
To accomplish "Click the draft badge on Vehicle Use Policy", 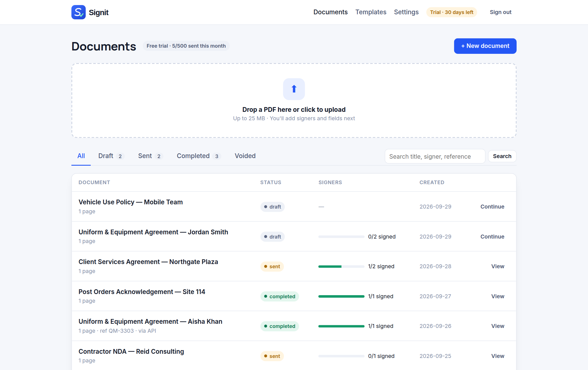I will [x=272, y=207].
